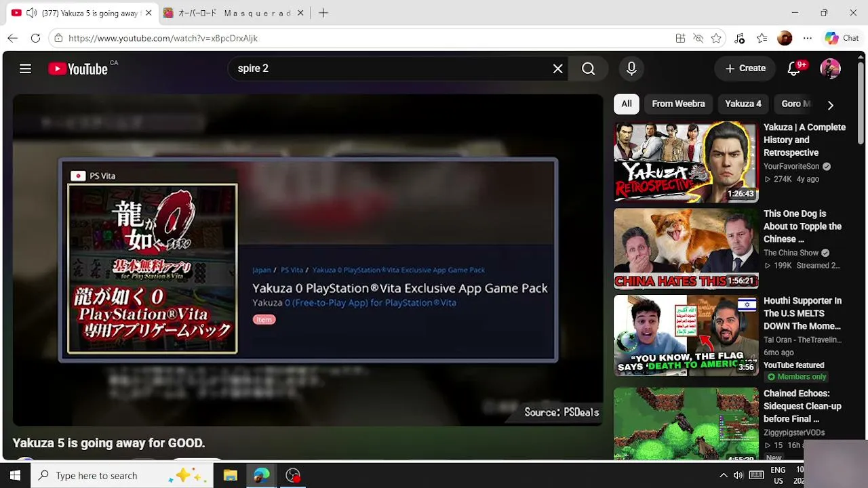The width and height of the screenshot is (868, 488).
Task: Open the Yakuza Retrospective video thumbnail
Action: click(x=686, y=162)
